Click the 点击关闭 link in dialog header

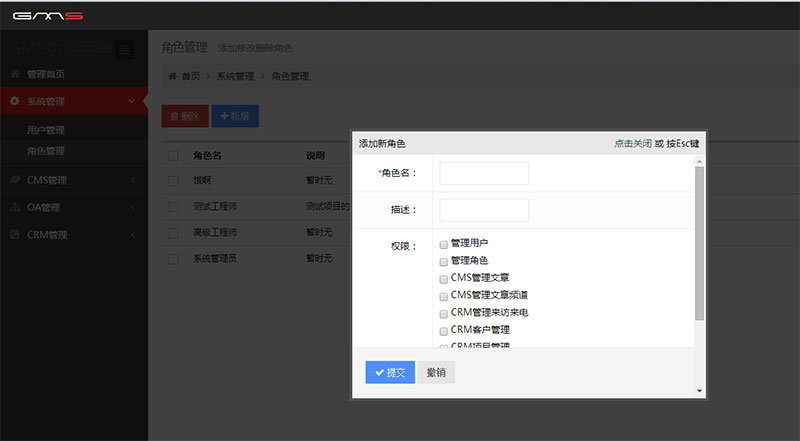coord(632,144)
